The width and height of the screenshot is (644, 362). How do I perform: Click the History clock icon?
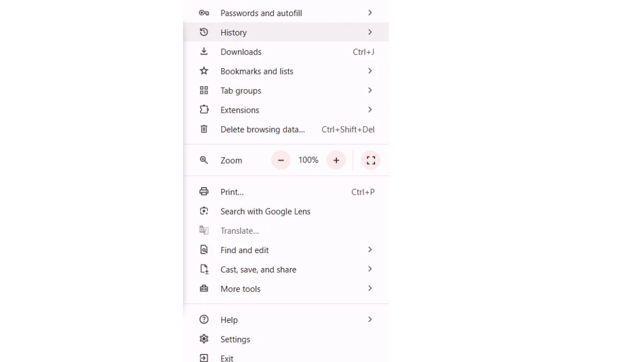pos(204,32)
